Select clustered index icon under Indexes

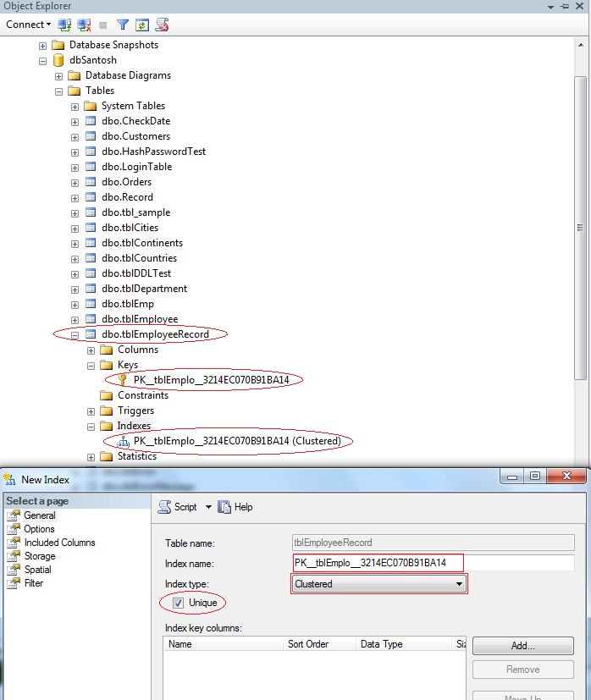123,442
